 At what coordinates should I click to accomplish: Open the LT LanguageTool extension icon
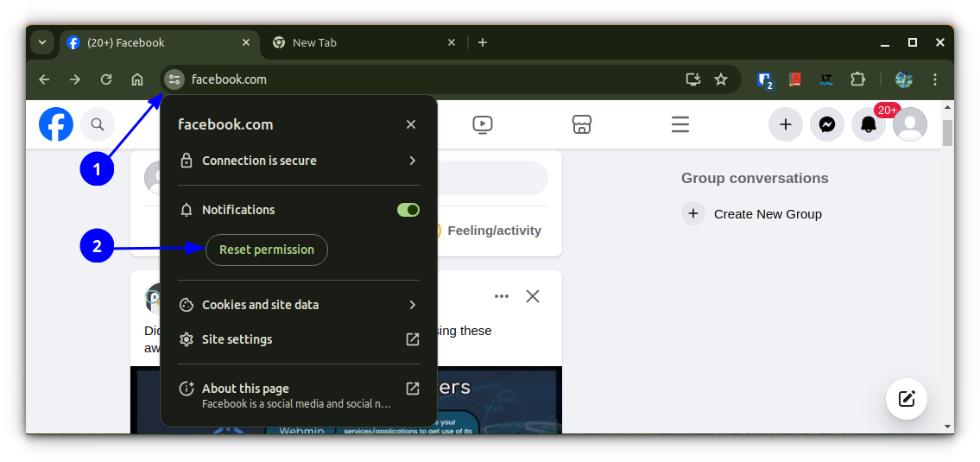tap(826, 79)
